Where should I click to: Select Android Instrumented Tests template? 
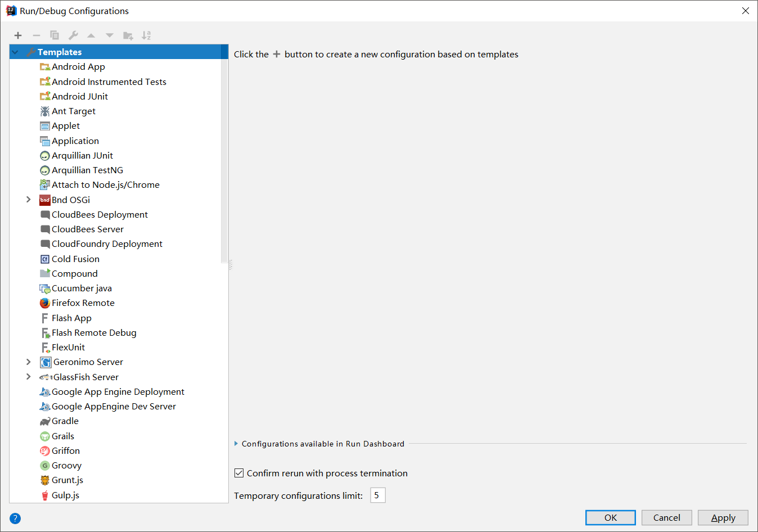tap(109, 82)
